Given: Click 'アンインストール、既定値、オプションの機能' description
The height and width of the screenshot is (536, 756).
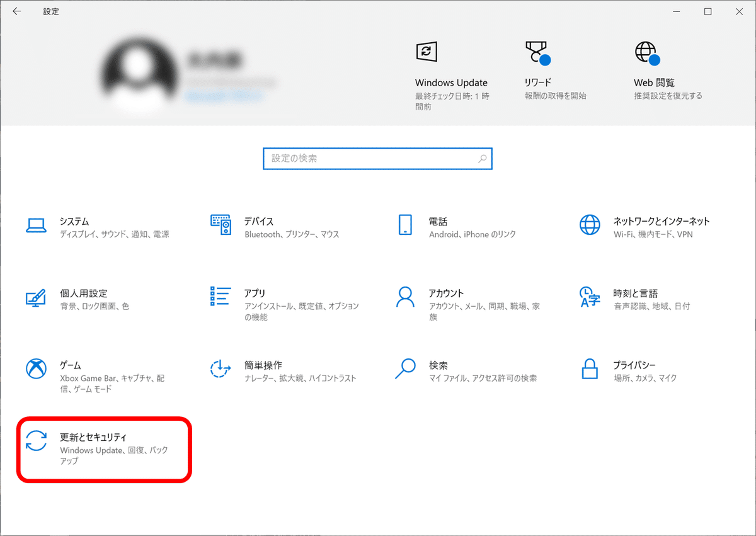Looking at the screenshot, I should 302,312.
